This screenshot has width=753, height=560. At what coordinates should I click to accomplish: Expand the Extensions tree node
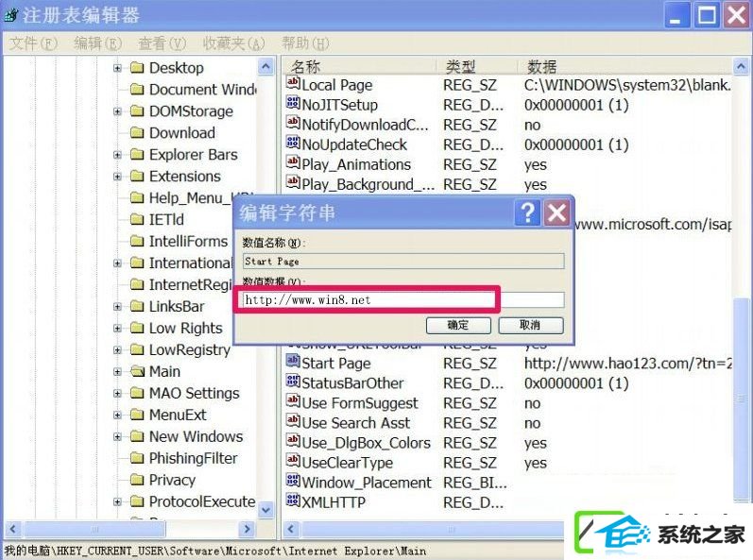(117, 177)
